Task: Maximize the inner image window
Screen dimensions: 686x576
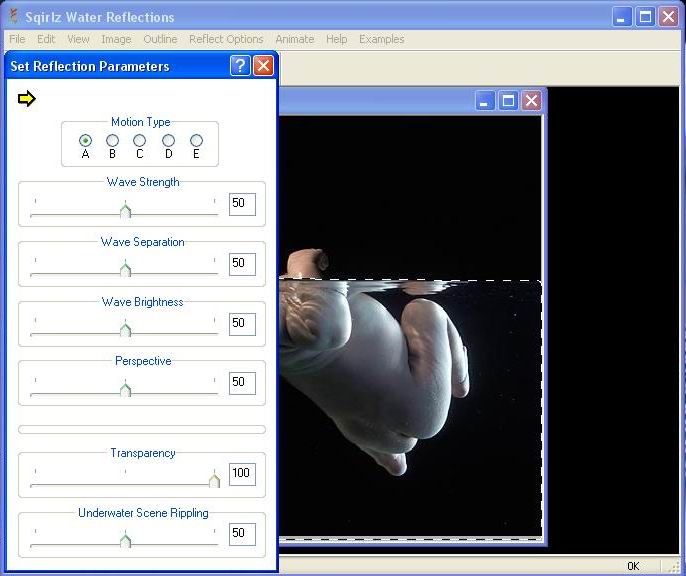Action: point(508,101)
